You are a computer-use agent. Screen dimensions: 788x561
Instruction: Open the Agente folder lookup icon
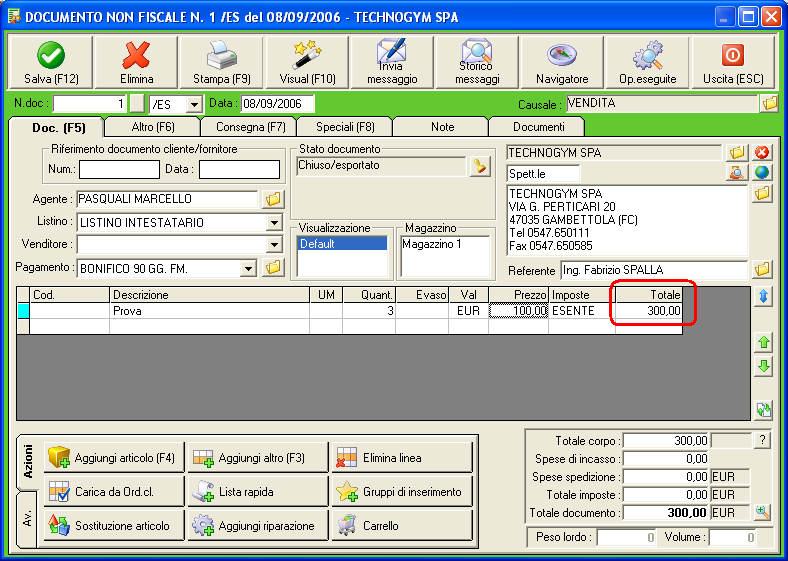coord(273,199)
